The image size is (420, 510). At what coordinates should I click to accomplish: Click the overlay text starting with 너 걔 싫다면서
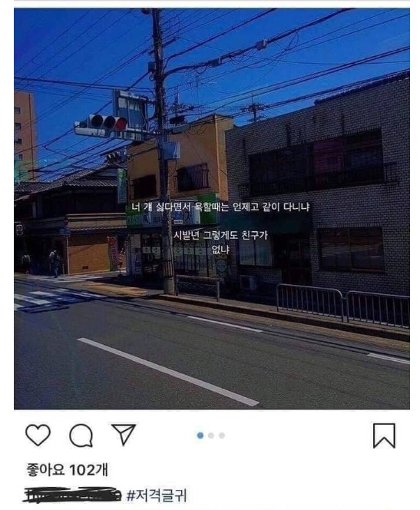220,207
